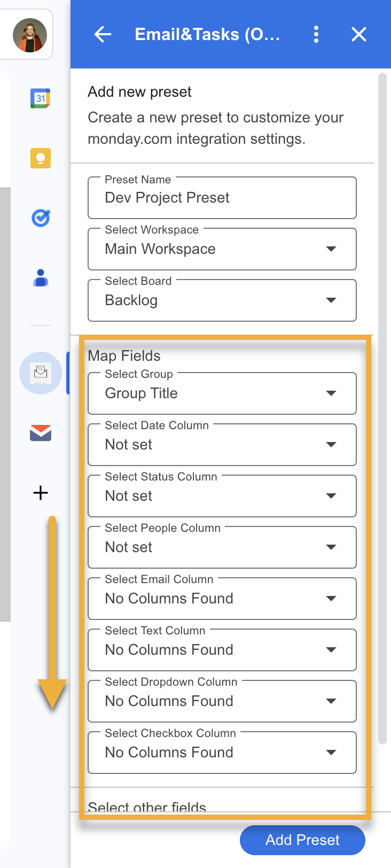Screen dimensions: 391x868
Task: Open Contacts from the sidebar
Action: [41, 278]
